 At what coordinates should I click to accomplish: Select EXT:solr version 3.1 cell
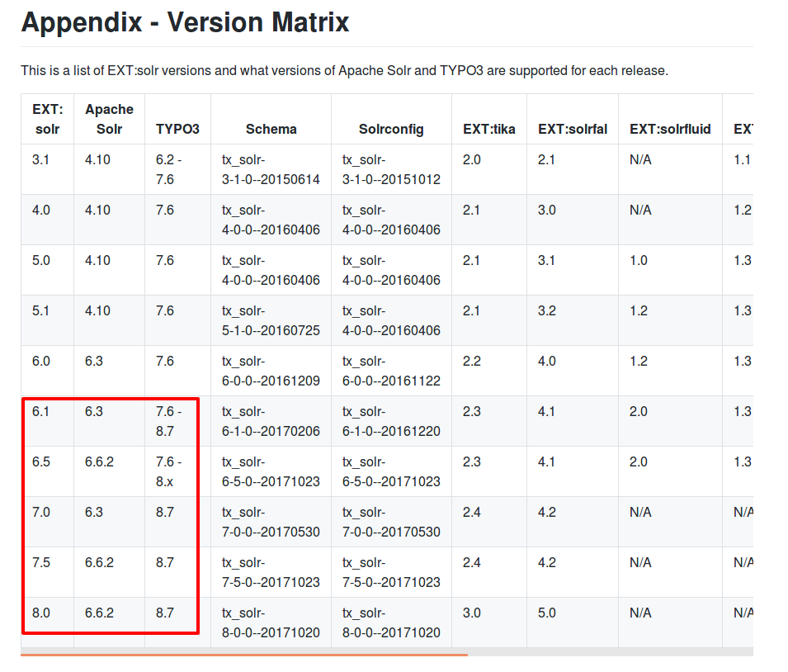point(47,169)
